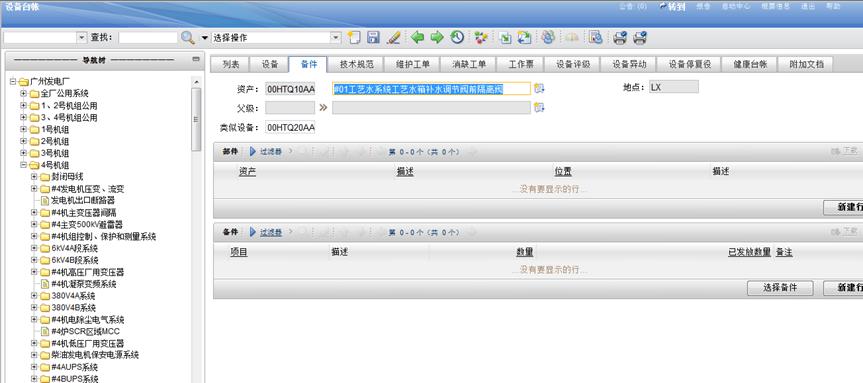Open detail menu icon next to 资产 description
Screen dimensions: 863x383
[x=539, y=89]
